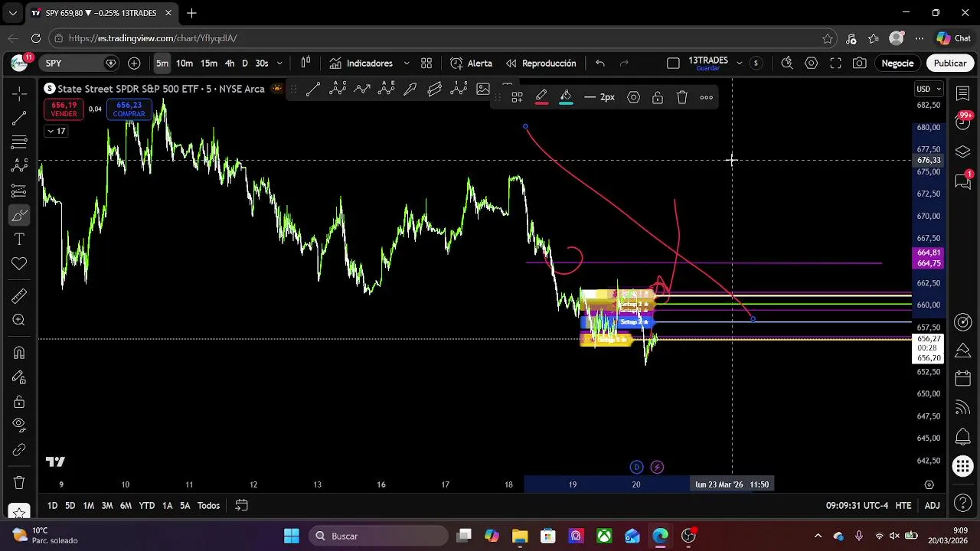Toggle lock all drawings padlock

click(x=19, y=402)
